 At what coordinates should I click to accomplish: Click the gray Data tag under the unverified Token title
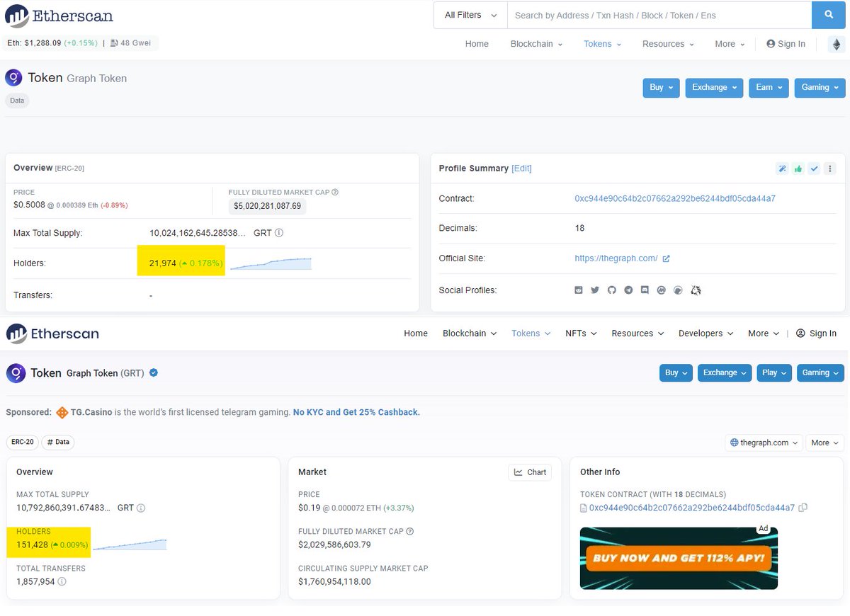click(x=17, y=101)
